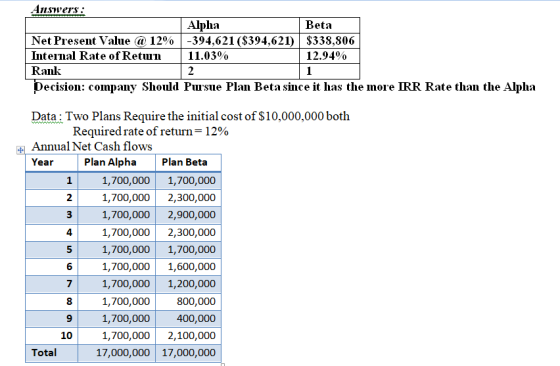Click Plan Alpha value for year 8
This screenshot has width=560, height=366.
coord(116,301)
